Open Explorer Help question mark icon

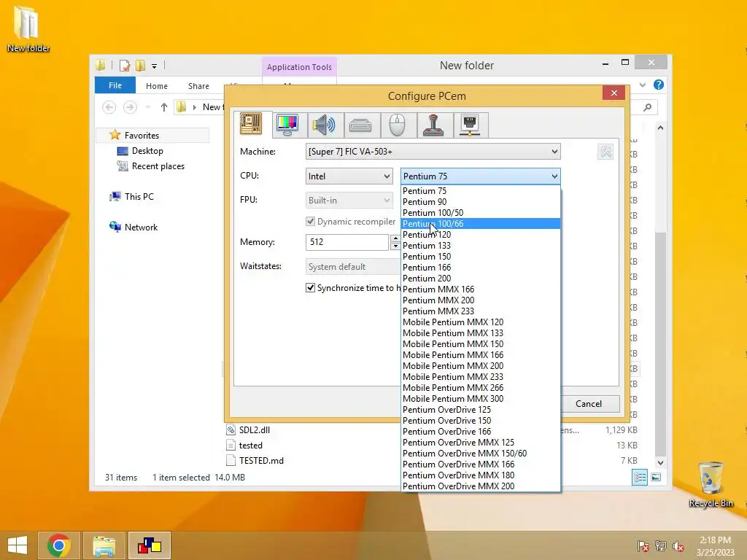[x=659, y=85]
